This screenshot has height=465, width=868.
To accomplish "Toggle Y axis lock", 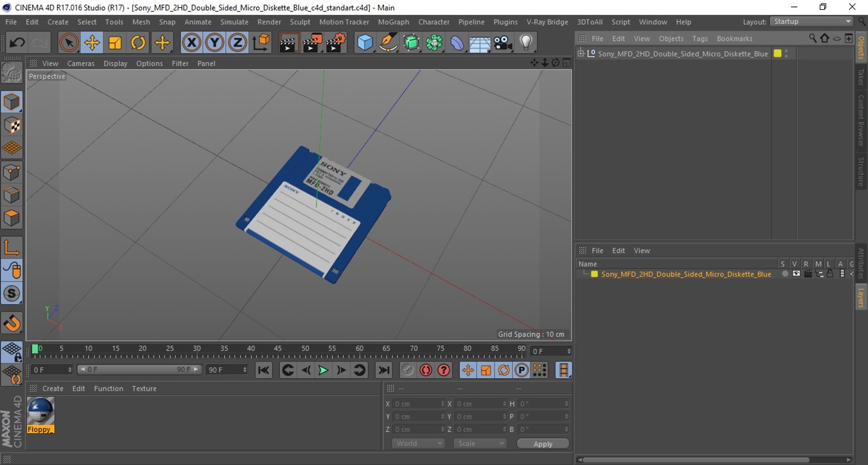I will point(214,43).
